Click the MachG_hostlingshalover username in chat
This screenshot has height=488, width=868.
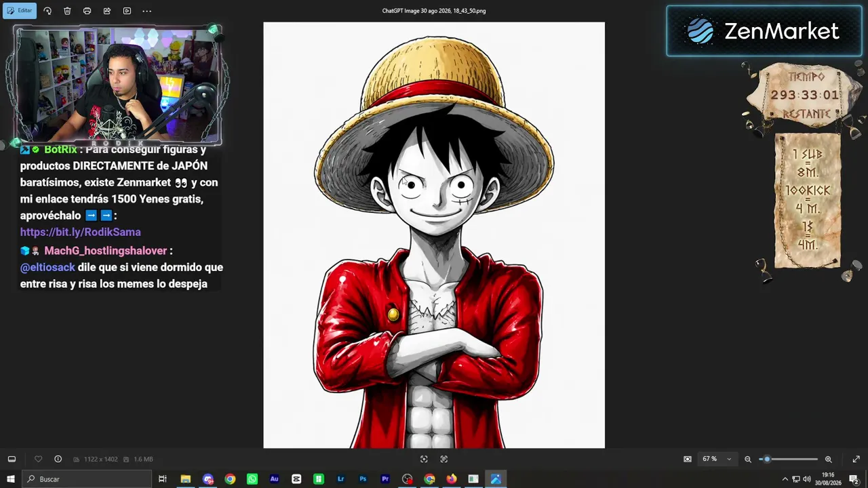[105, 251]
